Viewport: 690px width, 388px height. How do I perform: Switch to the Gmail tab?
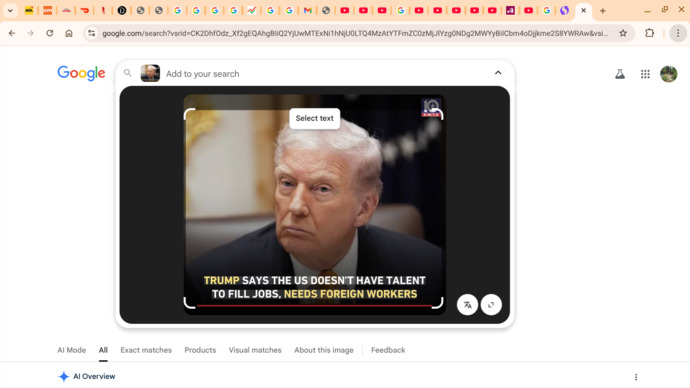click(x=308, y=11)
